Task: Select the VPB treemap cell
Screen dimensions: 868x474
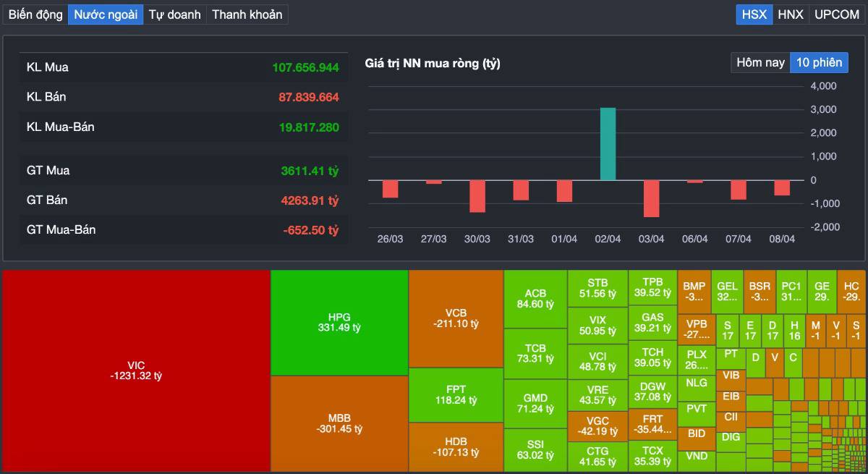Action: tap(697, 329)
